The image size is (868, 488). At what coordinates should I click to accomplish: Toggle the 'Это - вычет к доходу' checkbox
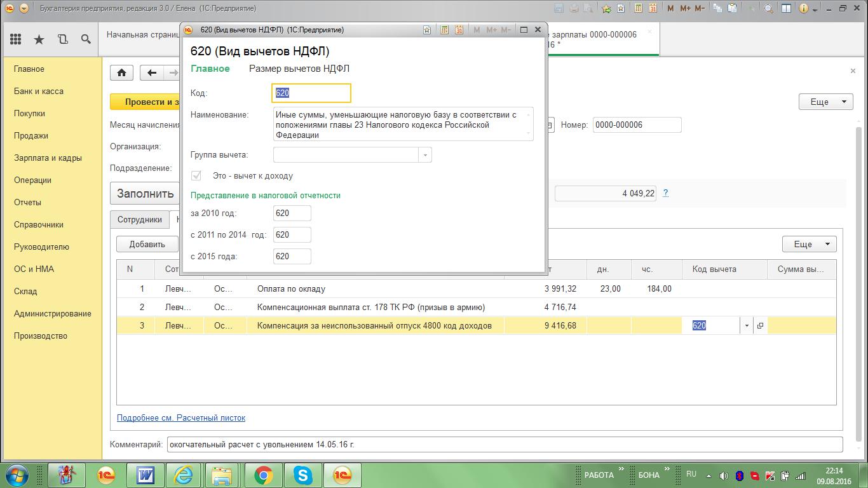click(196, 175)
